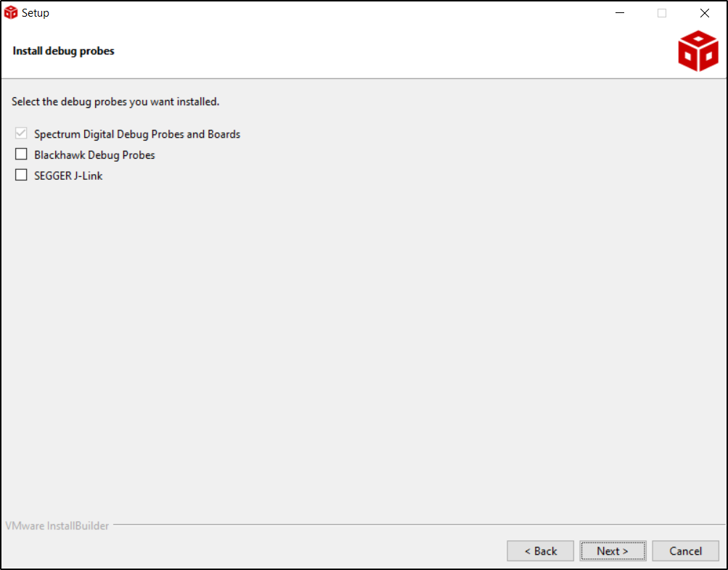The image size is (728, 570).
Task: Enable the Blackhawk Debug Probes checkbox
Action: (20, 154)
